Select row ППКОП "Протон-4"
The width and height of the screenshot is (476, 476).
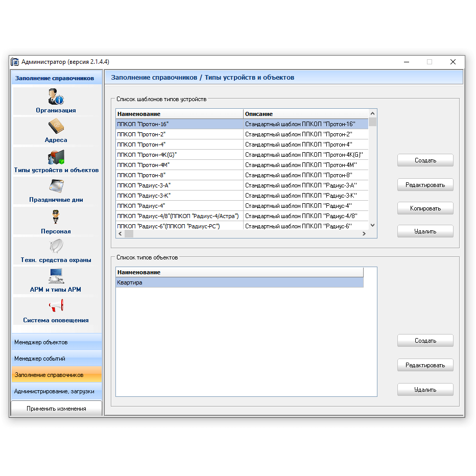tap(242, 145)
